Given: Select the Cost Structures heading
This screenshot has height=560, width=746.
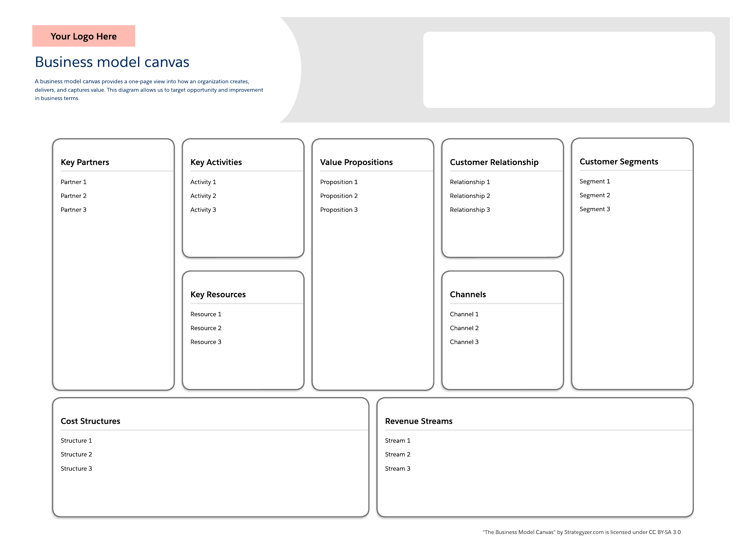Looking at the screenshot, I should click(90, 421).
